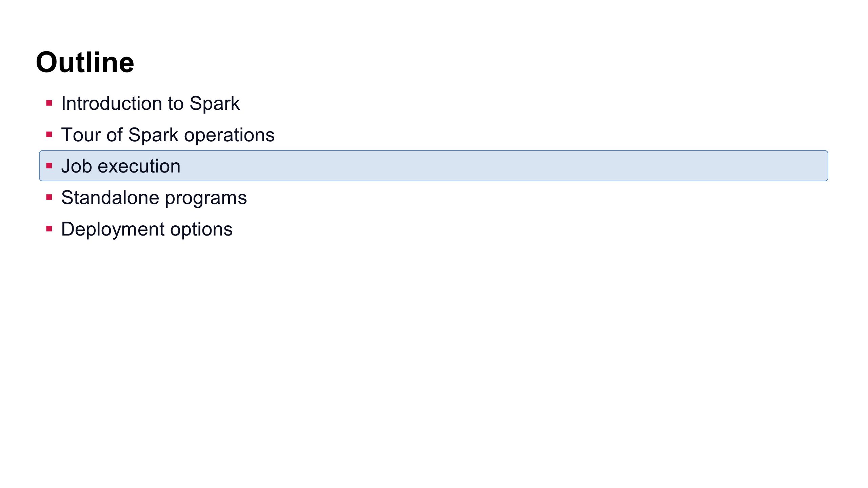This screenshot has height=488, width=868.
Task: Click the red bullet beside Introduction to Spark
Action: [x=49, y=103]
